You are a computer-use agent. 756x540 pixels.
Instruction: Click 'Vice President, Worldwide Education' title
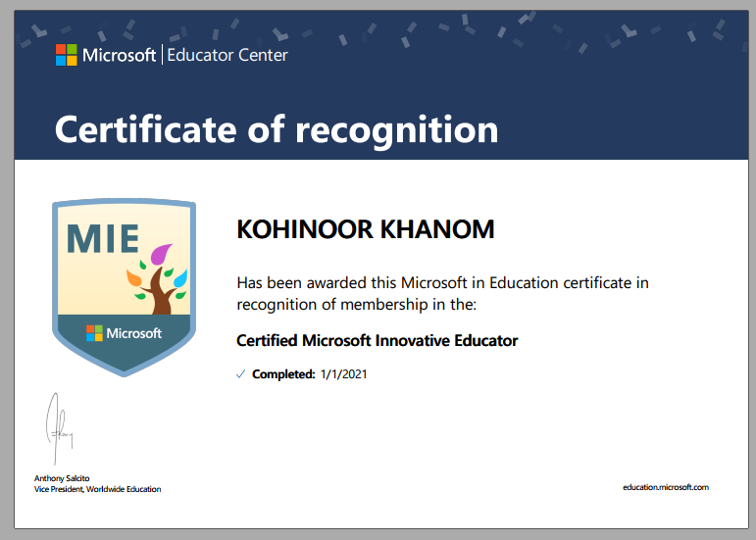97,489
